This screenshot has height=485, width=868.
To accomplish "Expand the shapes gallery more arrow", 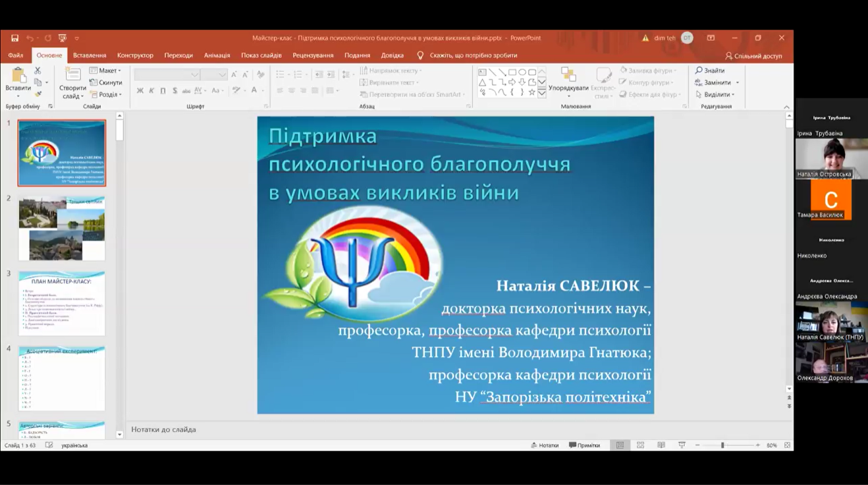I will pyautogui.click(x=542, y=94).
